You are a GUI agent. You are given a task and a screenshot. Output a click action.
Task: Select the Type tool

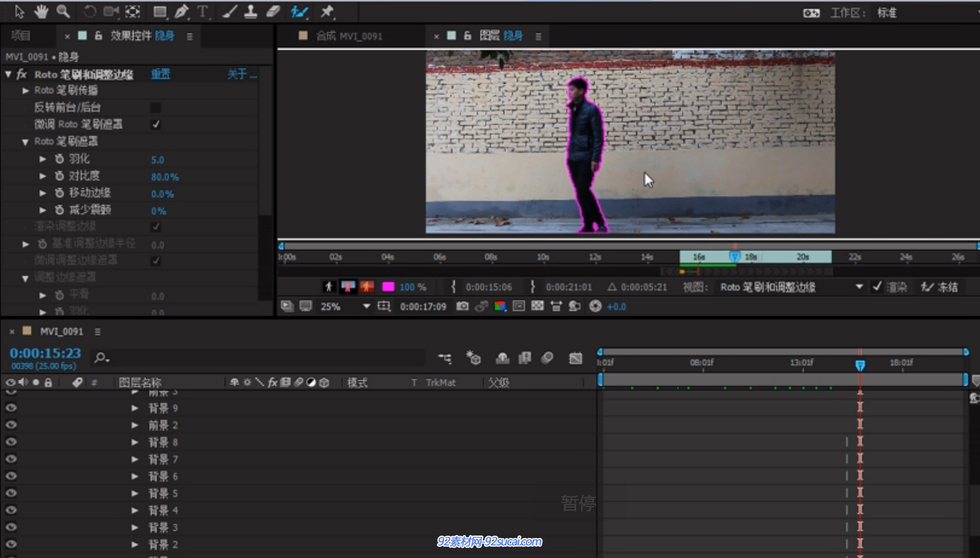(202, 12)
